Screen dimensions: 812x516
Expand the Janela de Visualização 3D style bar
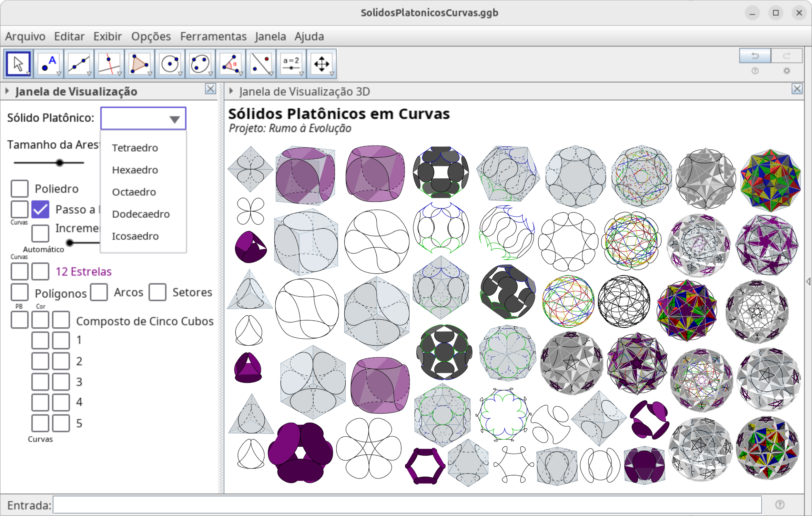[x=232, y=91]
